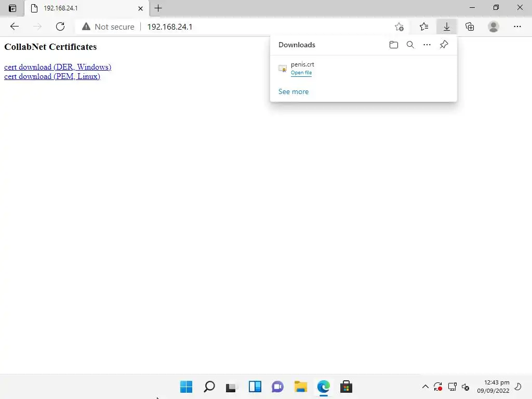This screenshot has width=532, height=399.
Task: Click the muted volume tray icon
Action: 465,387
